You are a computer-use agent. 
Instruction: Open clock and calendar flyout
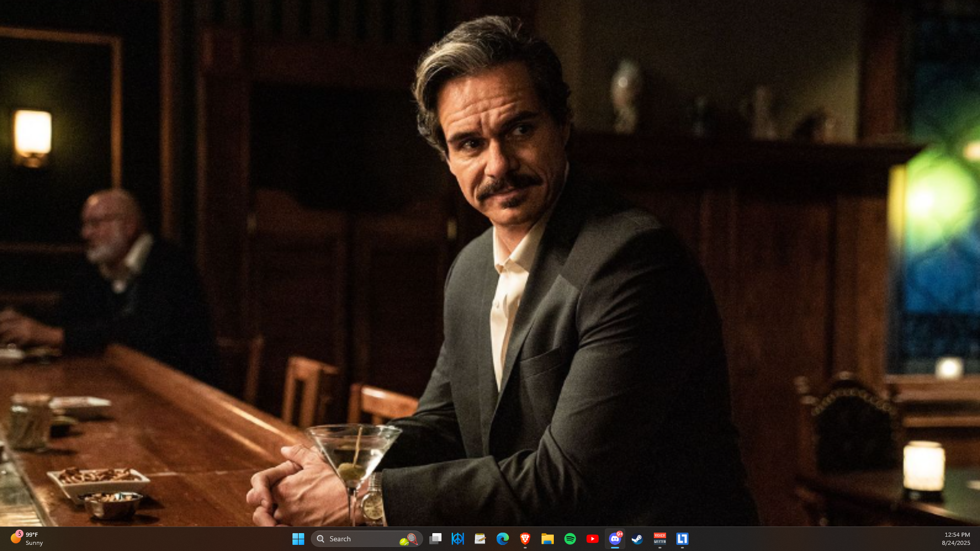pos(956,539)
